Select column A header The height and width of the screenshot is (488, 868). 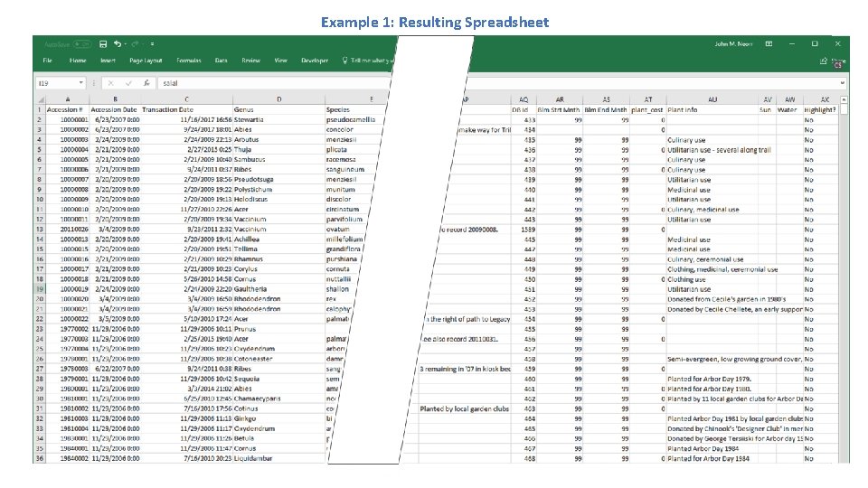(67, 99)
